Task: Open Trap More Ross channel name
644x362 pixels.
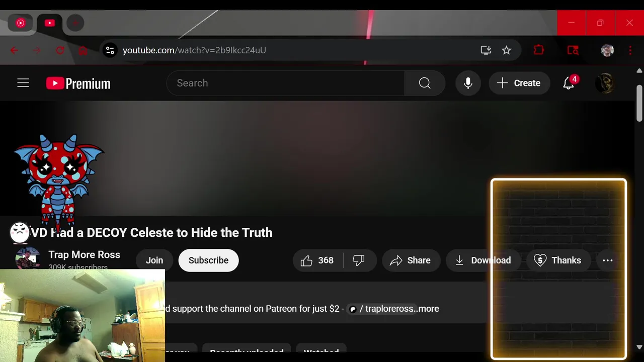Action: 84,254
